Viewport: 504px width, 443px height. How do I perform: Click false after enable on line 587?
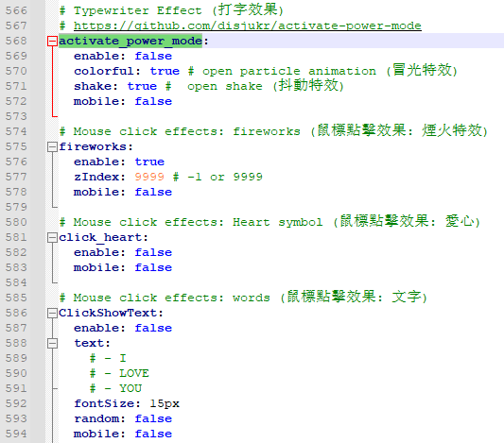coord(153,328)
